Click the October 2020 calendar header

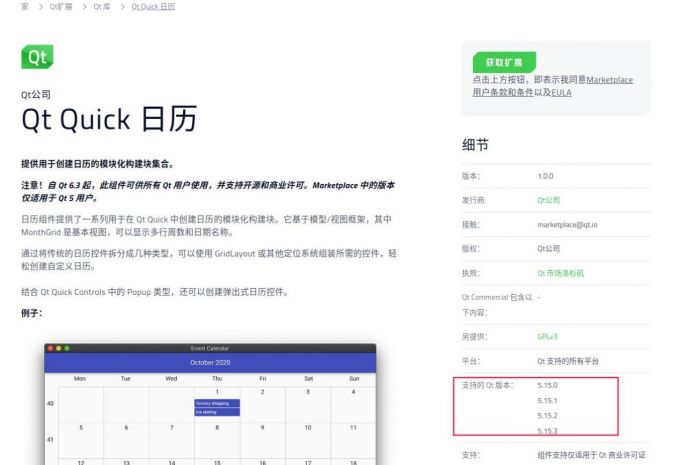pyautogui.click(x=210, y=362)
